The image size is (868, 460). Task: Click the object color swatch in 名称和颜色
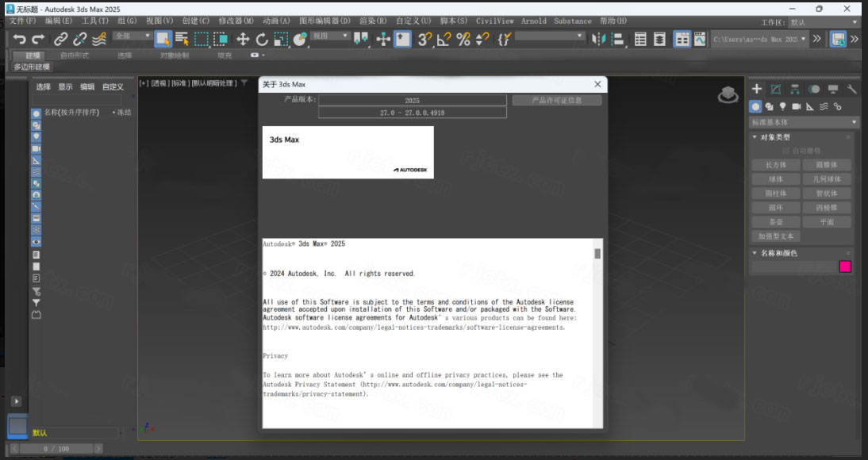[845, 267]
